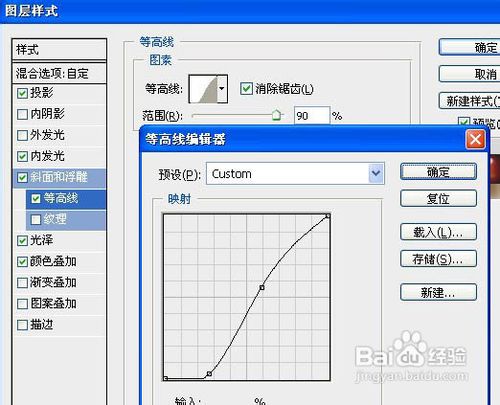Image resolution: width=500 pixels, height=405 pixels.
Task: Select the top-right curve control point
Action: (328, 216)
